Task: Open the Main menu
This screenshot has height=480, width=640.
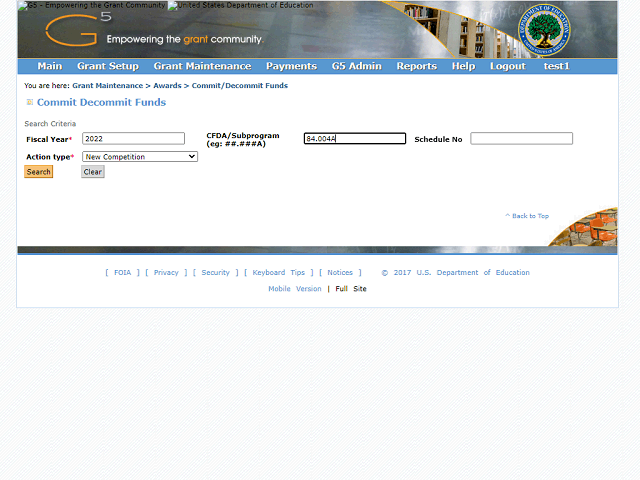Action: pyautogui.click(x=50, y=66)
